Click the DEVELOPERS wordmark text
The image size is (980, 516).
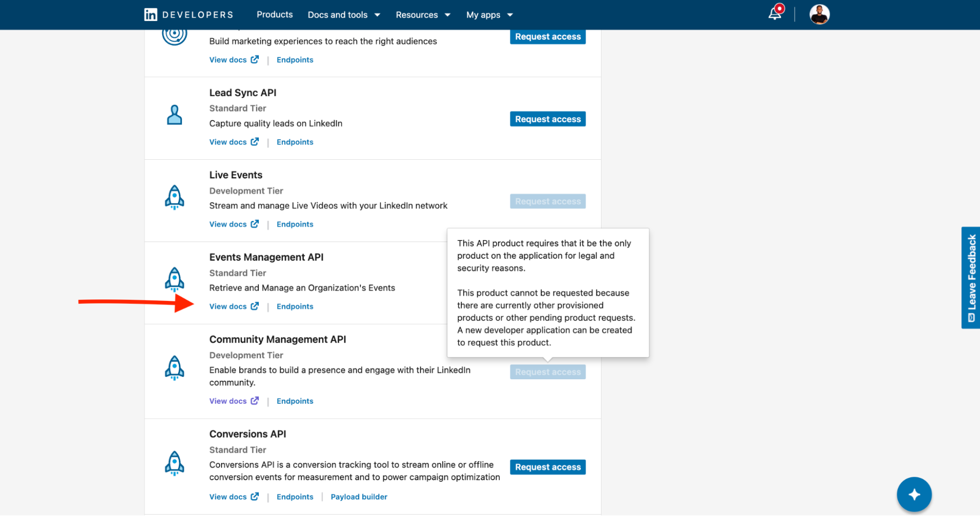[198, 15]
